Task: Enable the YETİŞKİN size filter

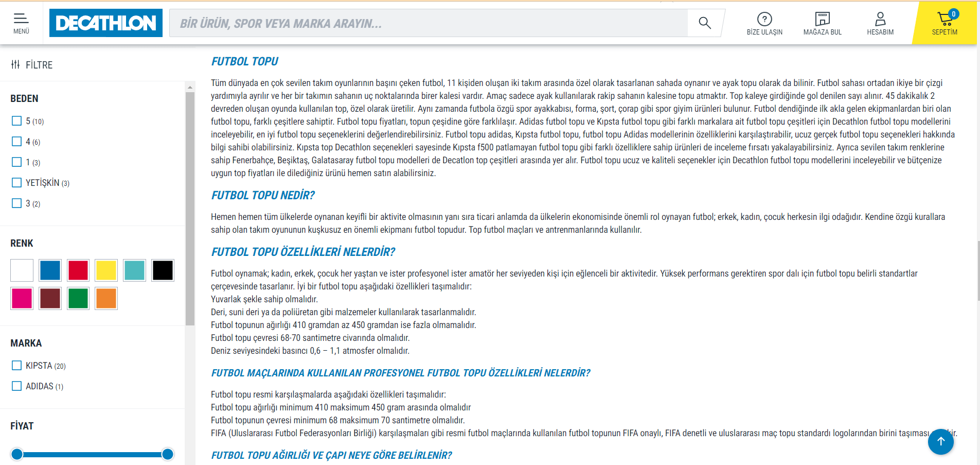Action: [x=15, y=182]
